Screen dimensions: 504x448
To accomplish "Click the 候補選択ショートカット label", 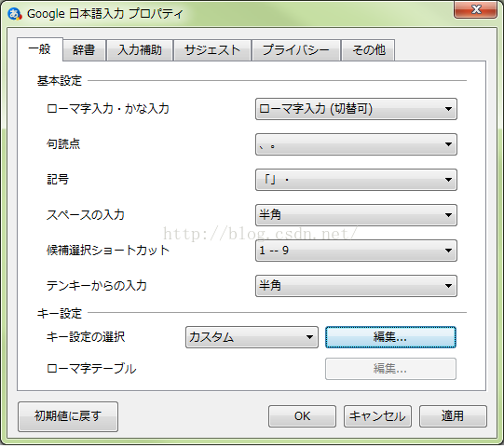I will click(x=108, y=250).
